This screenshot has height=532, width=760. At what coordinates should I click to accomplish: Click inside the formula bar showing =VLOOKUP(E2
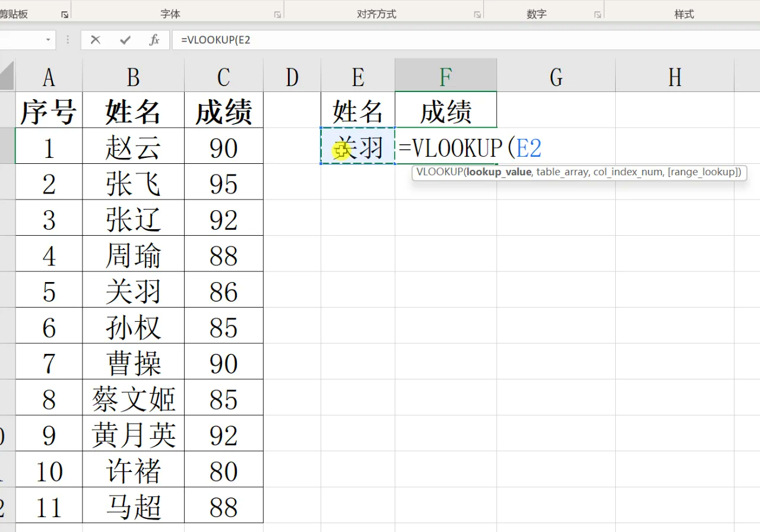point(466,40)
